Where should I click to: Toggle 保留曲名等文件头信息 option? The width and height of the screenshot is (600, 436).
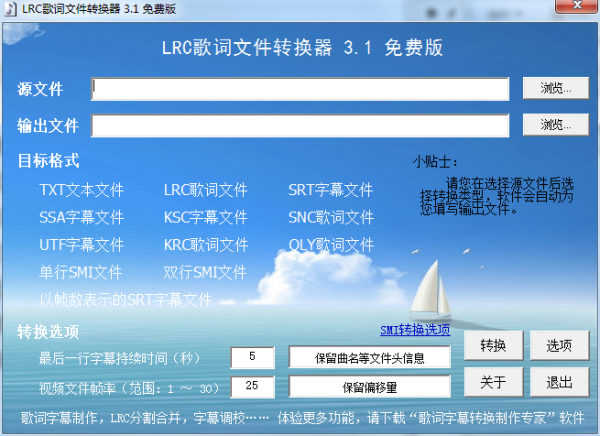click(370, 357)
